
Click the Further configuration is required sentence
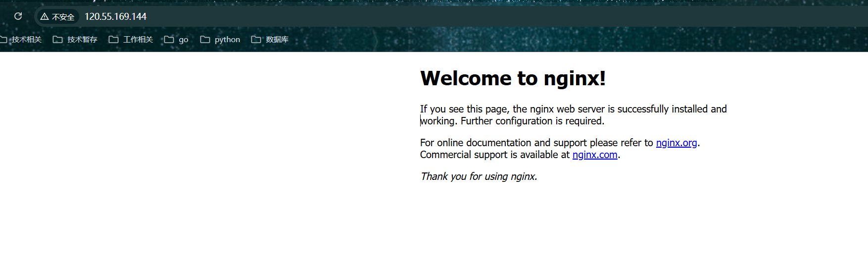point(532,121)
